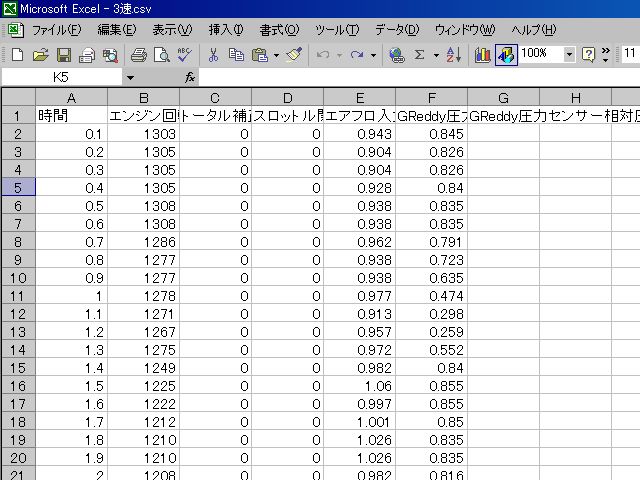Open the Undo history dropdown arrow
The width and height of the screenshot is (640, 480).
[x=339, y=55]
